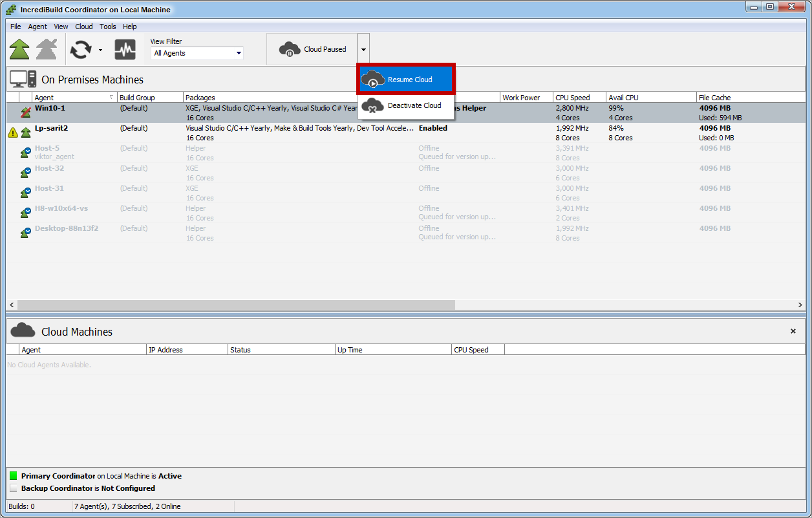Click the scroll left arrow of agents list

12,305
